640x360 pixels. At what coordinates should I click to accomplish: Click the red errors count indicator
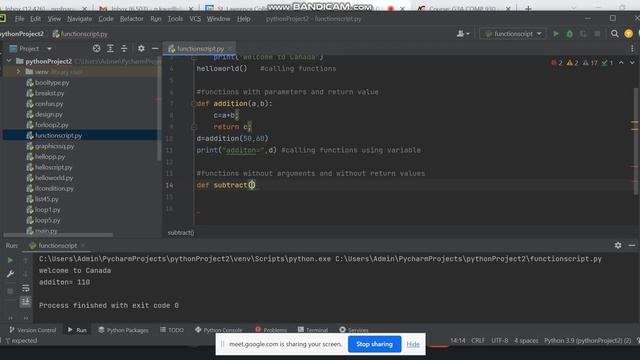coord(557,63)
